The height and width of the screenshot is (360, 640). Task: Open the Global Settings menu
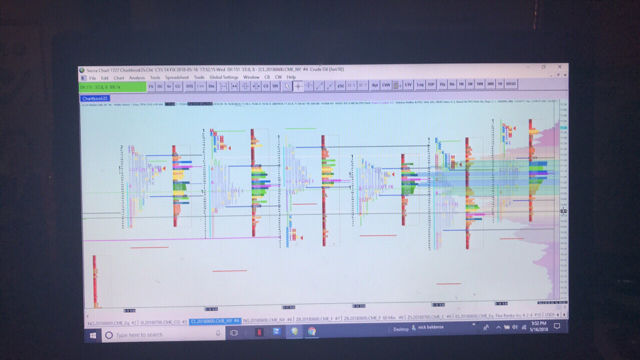[x=224, y=77]
